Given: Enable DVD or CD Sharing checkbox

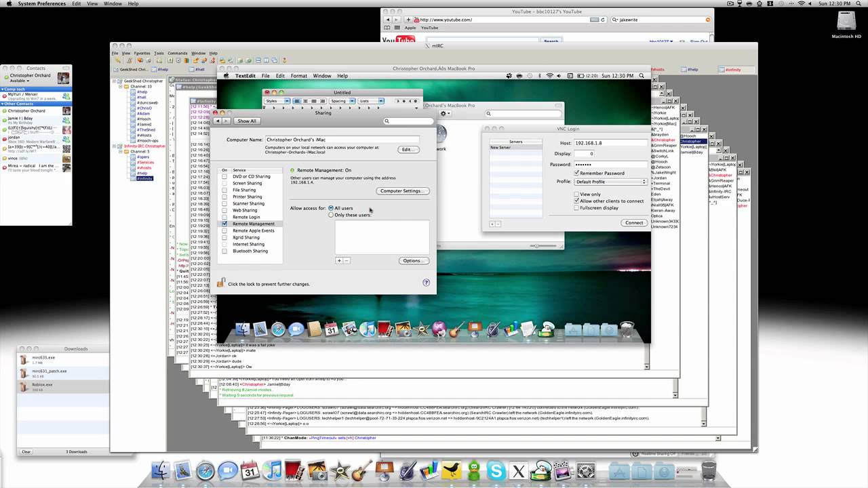Looking at the screenshot, I should tap(224, 176).
